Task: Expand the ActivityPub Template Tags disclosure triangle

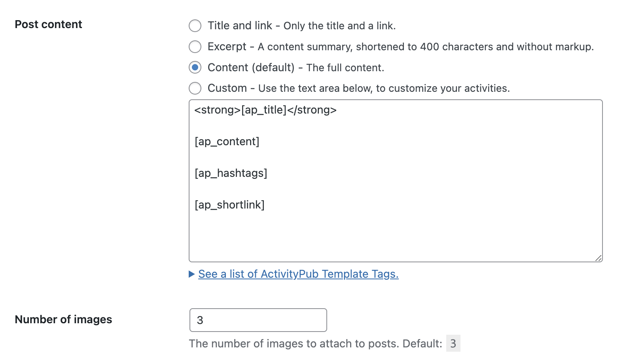Action: [x=192, y=274]
